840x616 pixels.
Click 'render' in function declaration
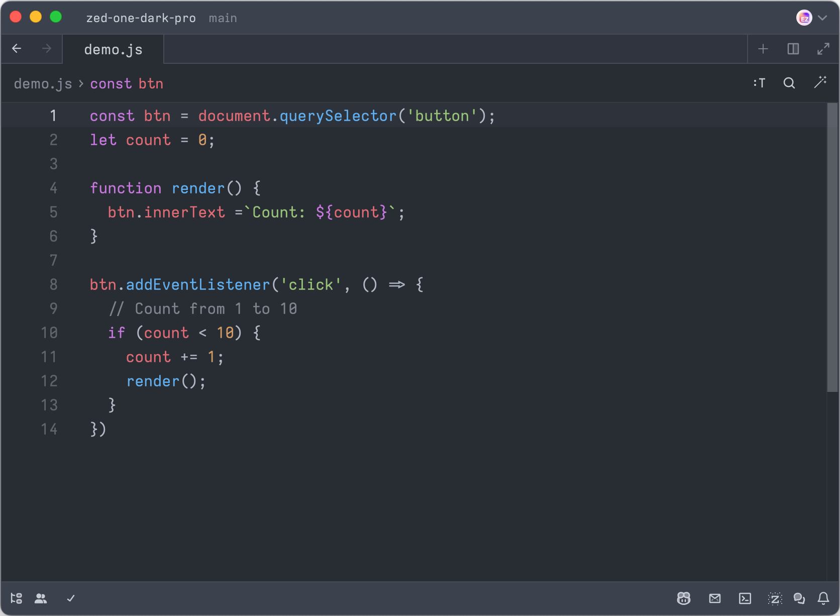tap(198, 188)
